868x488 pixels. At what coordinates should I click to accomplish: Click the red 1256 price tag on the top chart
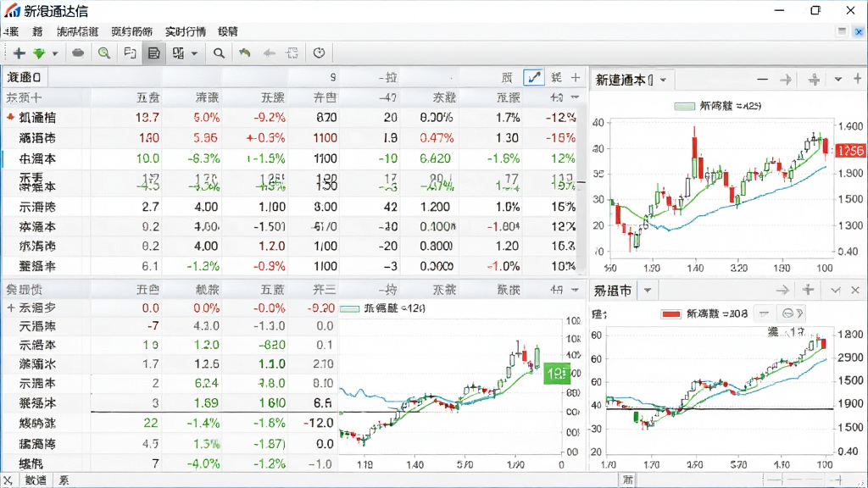tap(849, 151)
